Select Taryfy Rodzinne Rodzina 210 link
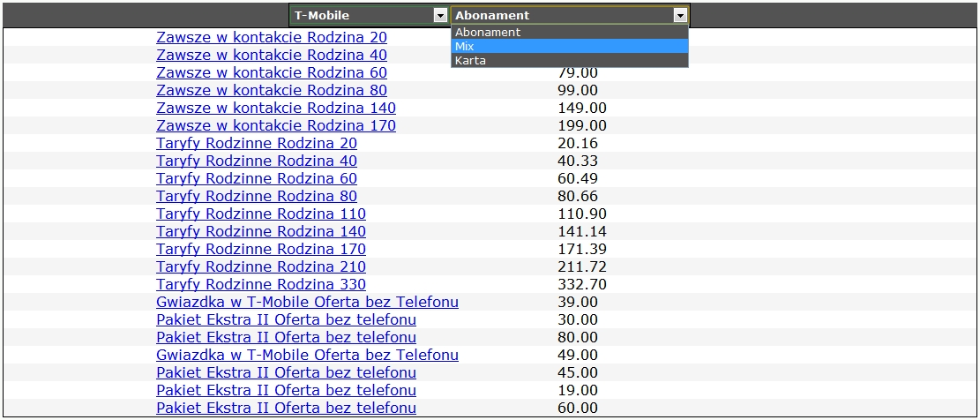The height and width of the screenshot is (420, 980). 260,266
